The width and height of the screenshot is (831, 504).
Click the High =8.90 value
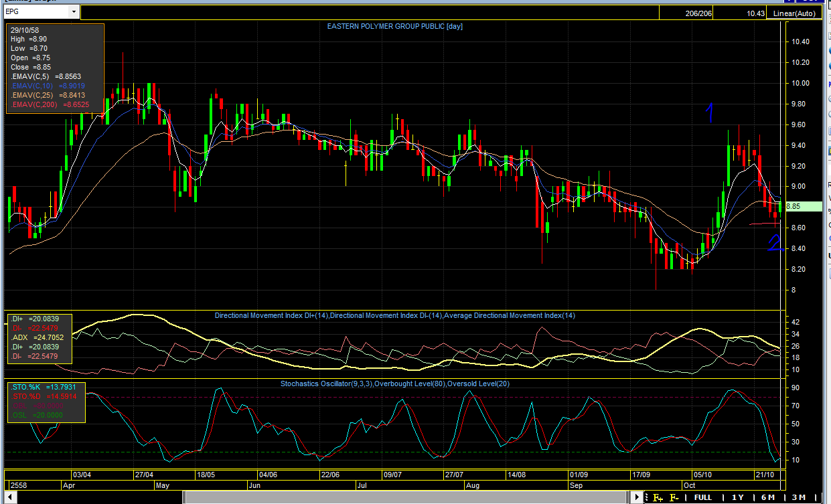point(29,39)
